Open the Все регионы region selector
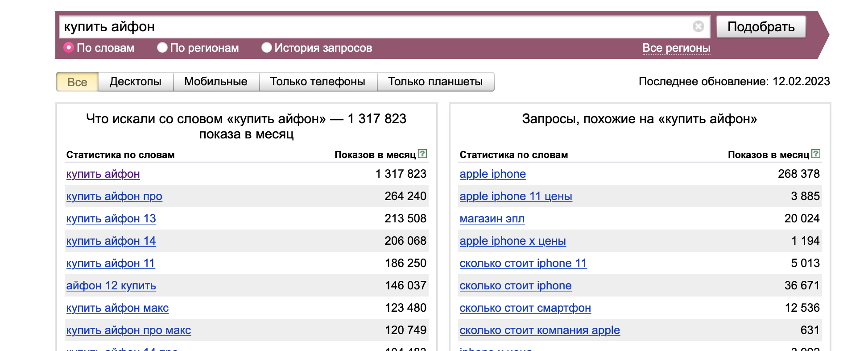 [676, 48]
